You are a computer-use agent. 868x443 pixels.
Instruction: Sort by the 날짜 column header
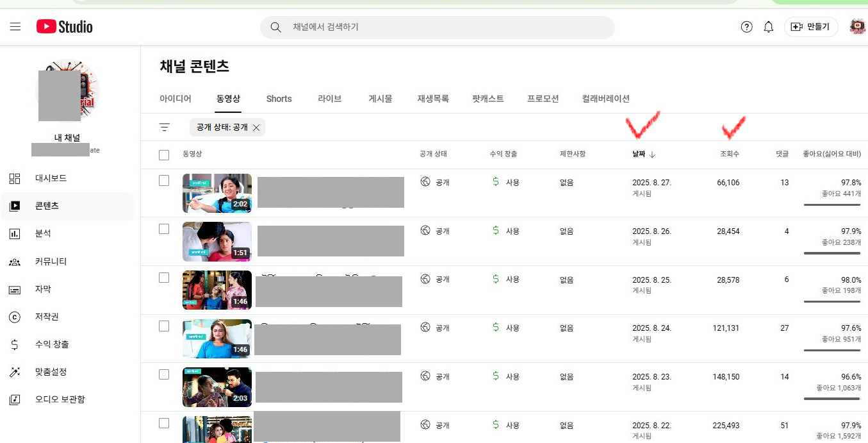pyautogui.click(x=639, y=155)
